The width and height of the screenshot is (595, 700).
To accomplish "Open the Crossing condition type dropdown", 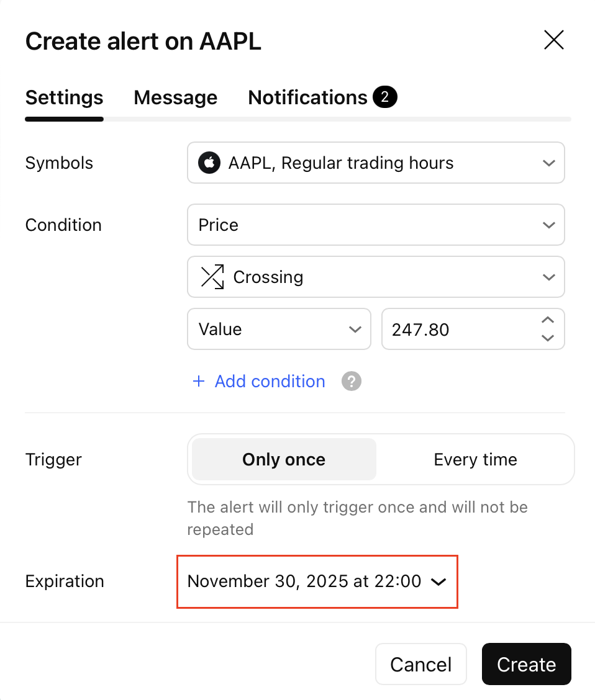I will tap(376, 277).
